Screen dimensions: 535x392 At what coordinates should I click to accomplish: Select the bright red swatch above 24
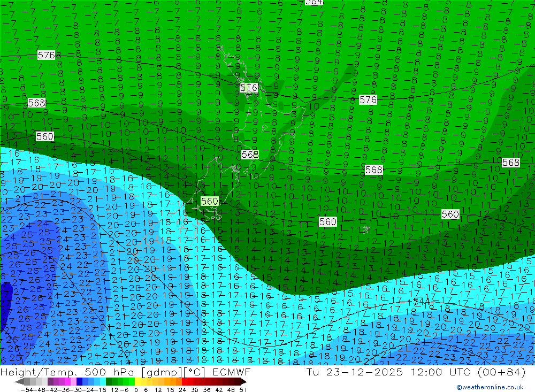[184, 381]
